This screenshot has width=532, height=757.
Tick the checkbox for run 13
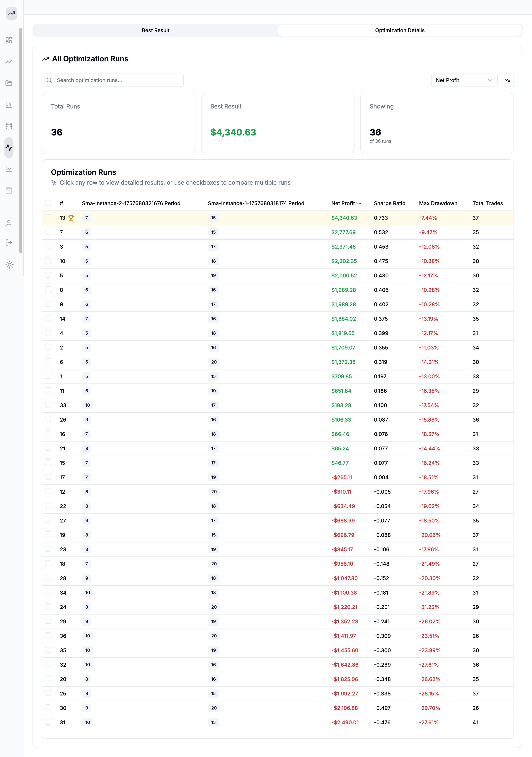[48, 217]
